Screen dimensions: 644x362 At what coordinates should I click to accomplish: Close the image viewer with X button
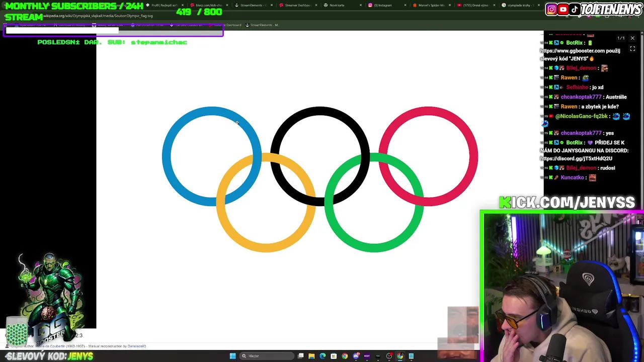[x=632, y=38]
